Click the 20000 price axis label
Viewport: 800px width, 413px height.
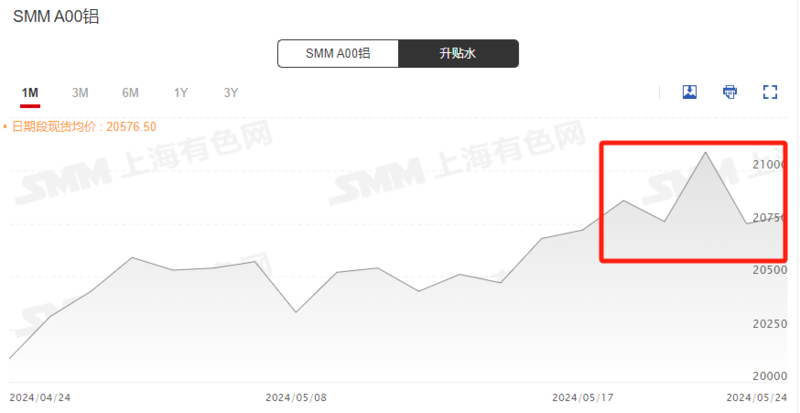[x=769, y=376]
